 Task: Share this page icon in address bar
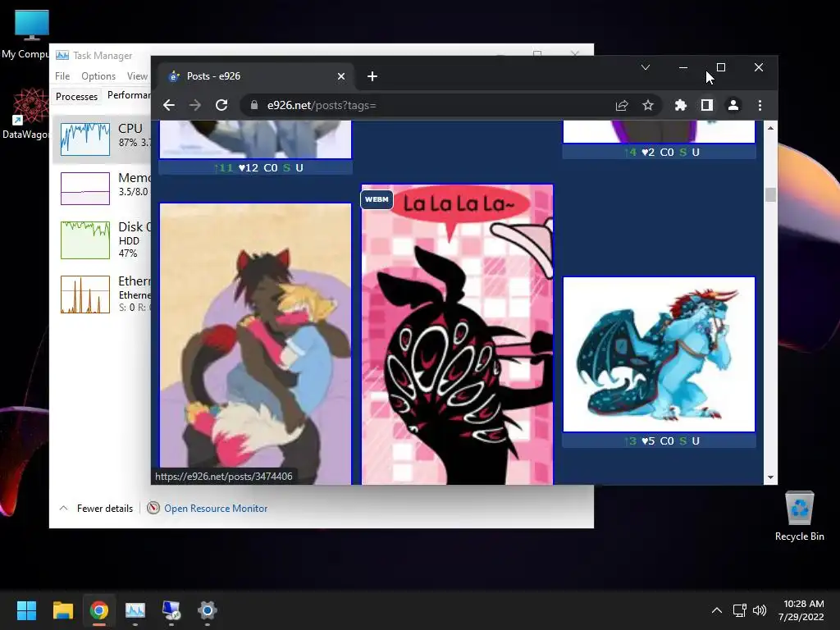pos(622,106)
